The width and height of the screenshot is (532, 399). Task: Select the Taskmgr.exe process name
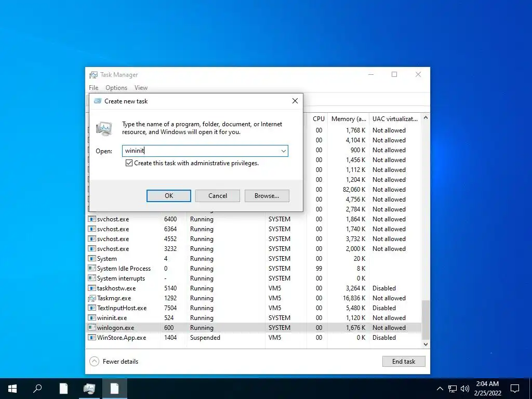114,298
